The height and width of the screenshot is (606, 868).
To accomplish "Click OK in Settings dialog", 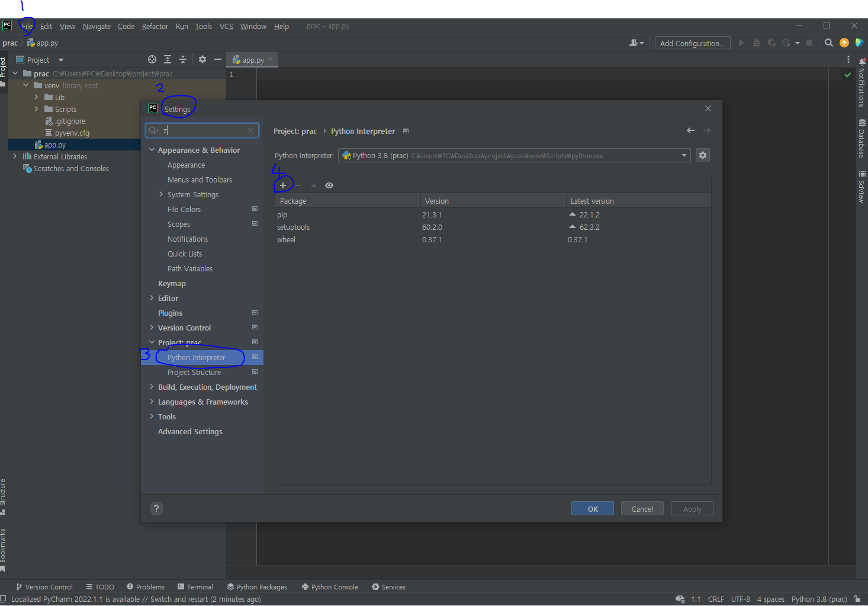I will (x=593, y=509).
